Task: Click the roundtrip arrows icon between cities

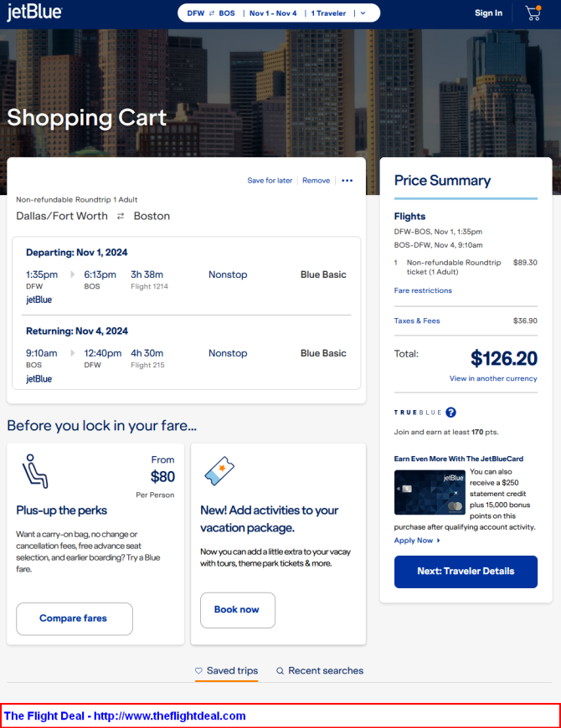Action: pyautogui.click(x=121, y=217)
